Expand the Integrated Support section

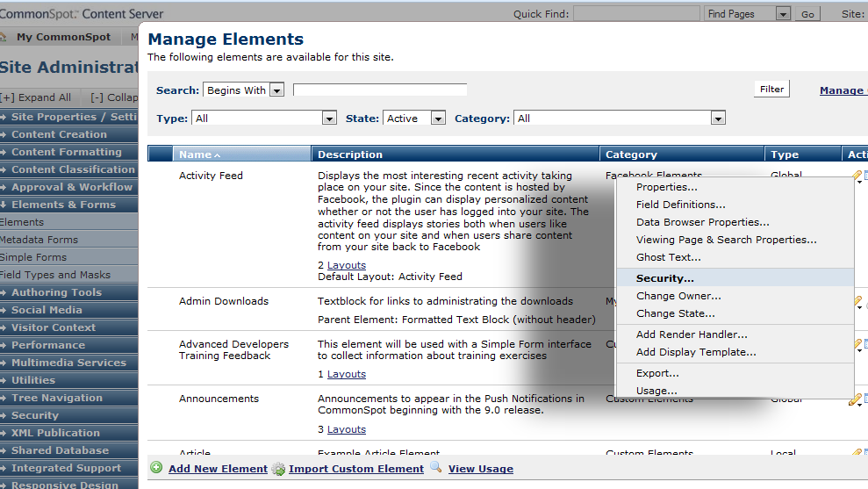click(68, 468)
